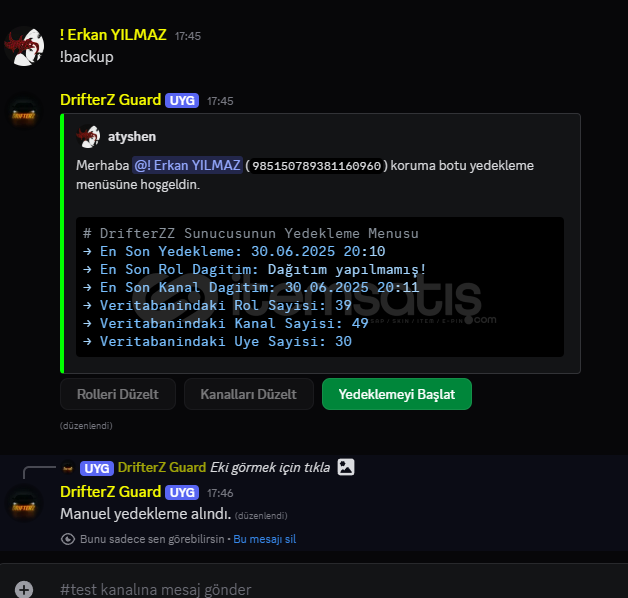Click the ! Erkan YILMAZ username
This screenshot has width=628, height=598.
113,35
